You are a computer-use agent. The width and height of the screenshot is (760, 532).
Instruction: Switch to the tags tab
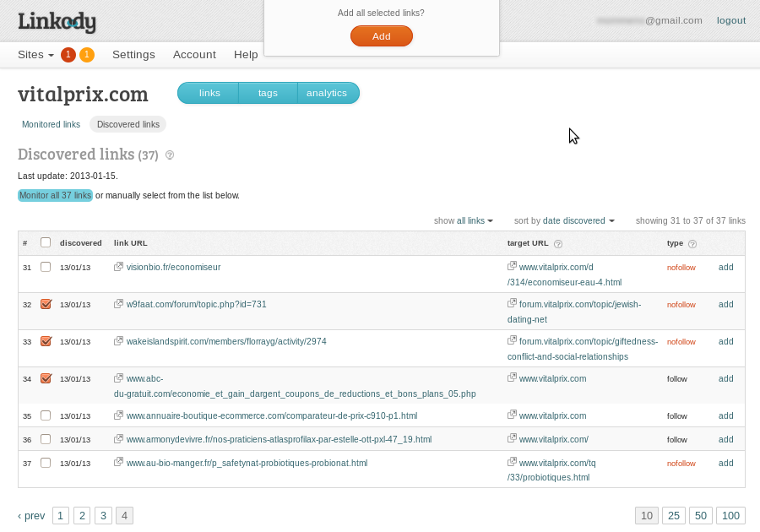(x=268, y=93)
